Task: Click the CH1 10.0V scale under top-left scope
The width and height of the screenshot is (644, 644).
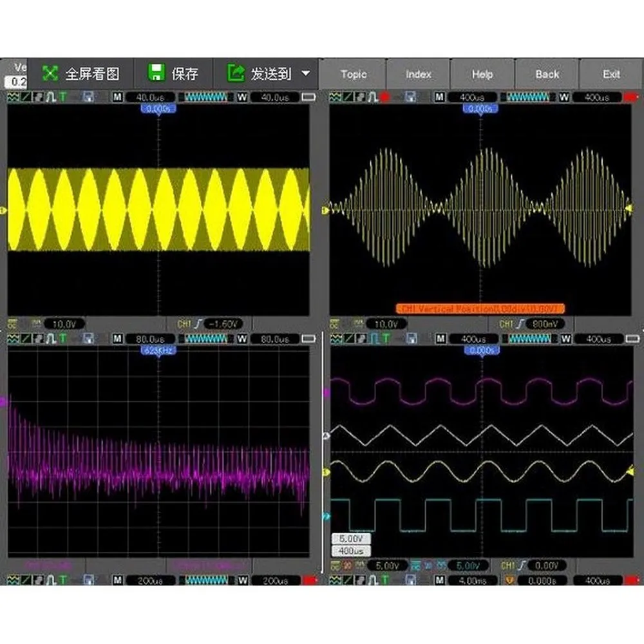Action: pyautogui.click(x=64, y=324)
